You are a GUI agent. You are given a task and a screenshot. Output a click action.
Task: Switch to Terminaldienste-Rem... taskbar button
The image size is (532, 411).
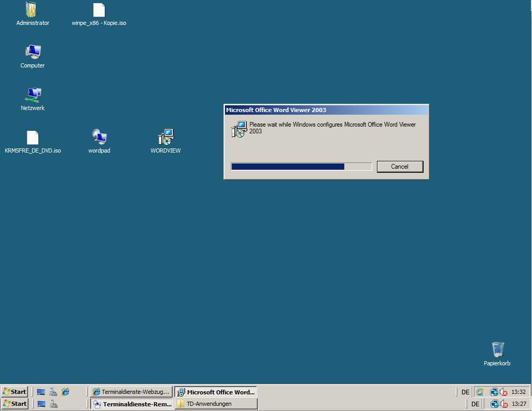[131, 404]
